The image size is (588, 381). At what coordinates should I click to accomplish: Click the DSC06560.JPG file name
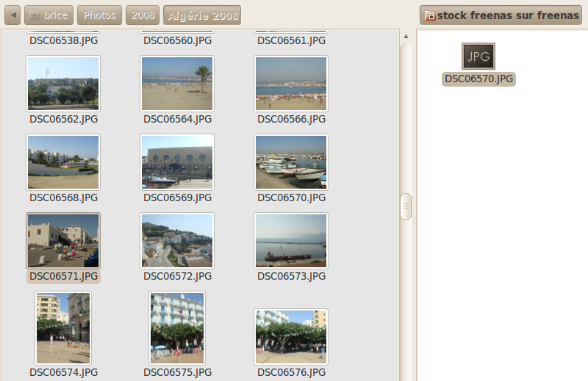177,40
